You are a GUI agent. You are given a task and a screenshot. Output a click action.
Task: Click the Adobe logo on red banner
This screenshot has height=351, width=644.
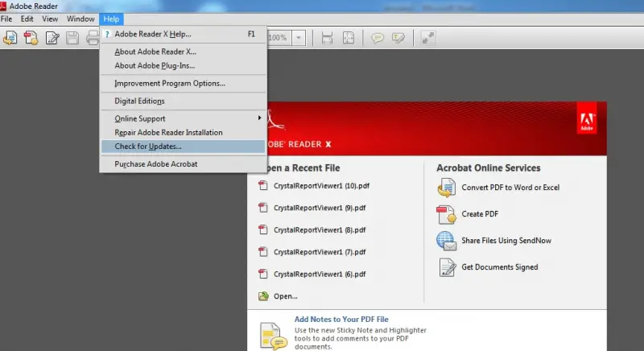pyautogui.click(x=587, y=118)
